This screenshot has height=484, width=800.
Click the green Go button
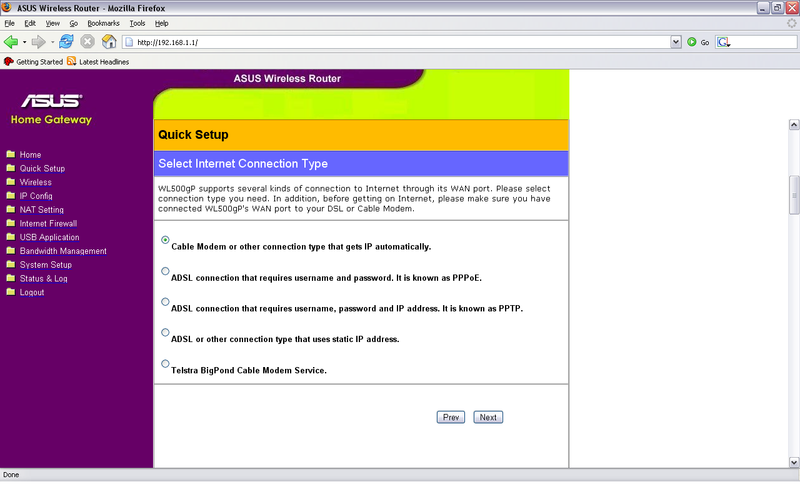(698, 42)
